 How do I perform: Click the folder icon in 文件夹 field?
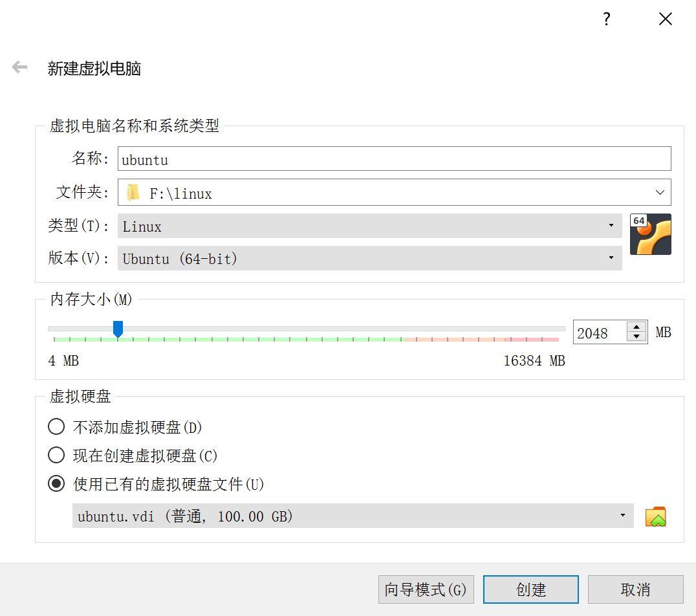(x=133, y=193)
